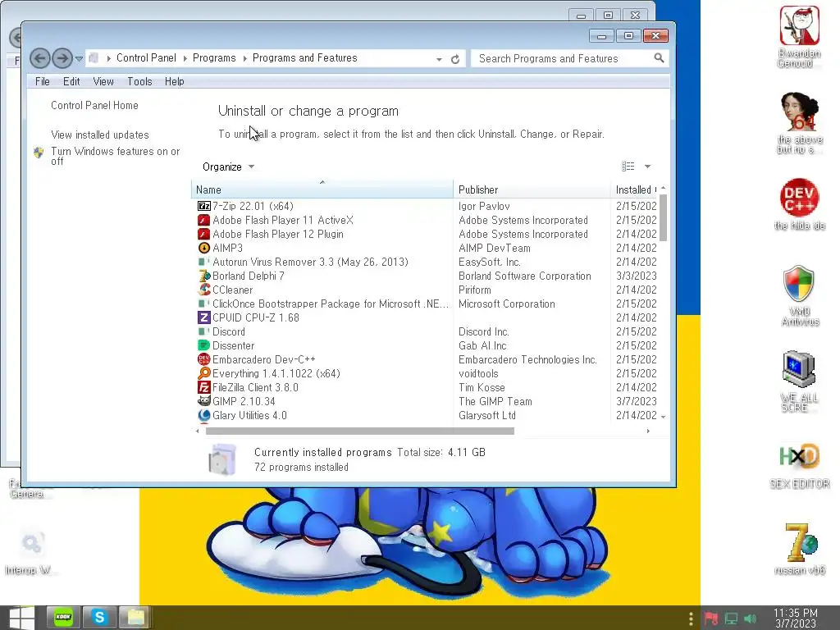Open the HxD SEX EDITOR desktop icon
The image size is (840, 630).
click(x=799, y=466)
